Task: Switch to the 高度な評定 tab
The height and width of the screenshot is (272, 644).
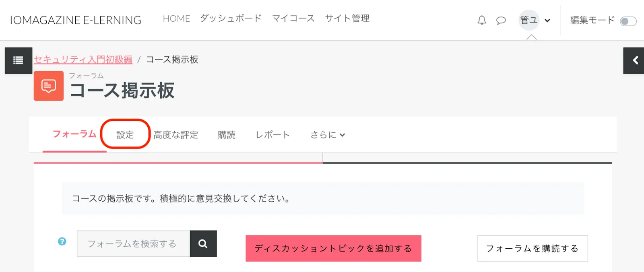Action: (176, 135)
